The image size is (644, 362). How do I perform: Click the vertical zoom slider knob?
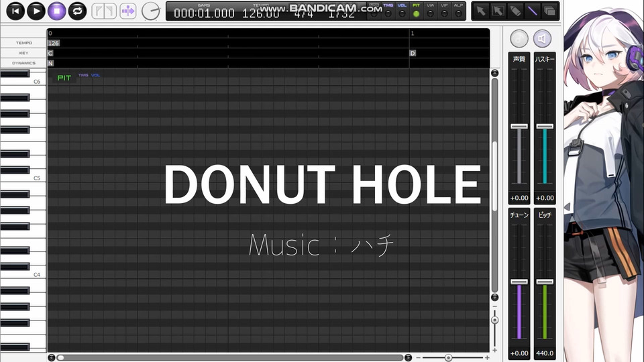[494, 320]
